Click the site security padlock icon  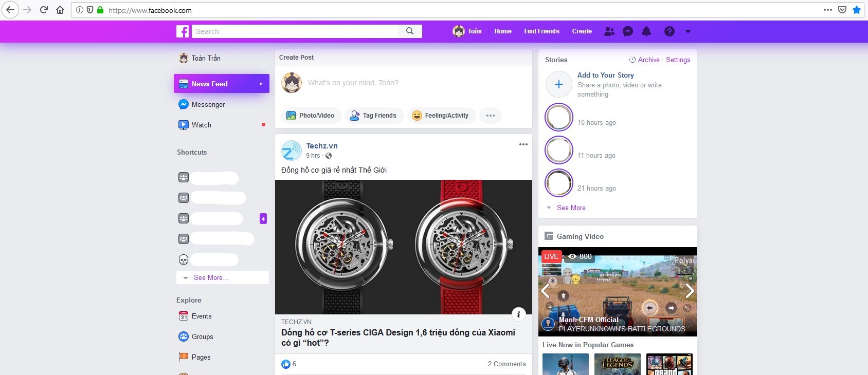pos(100,10)
